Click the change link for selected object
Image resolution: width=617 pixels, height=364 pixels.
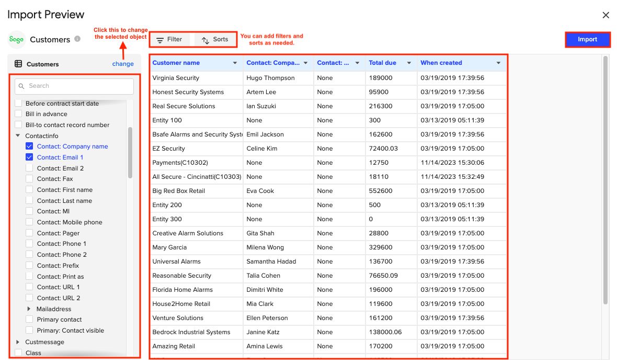123,64
